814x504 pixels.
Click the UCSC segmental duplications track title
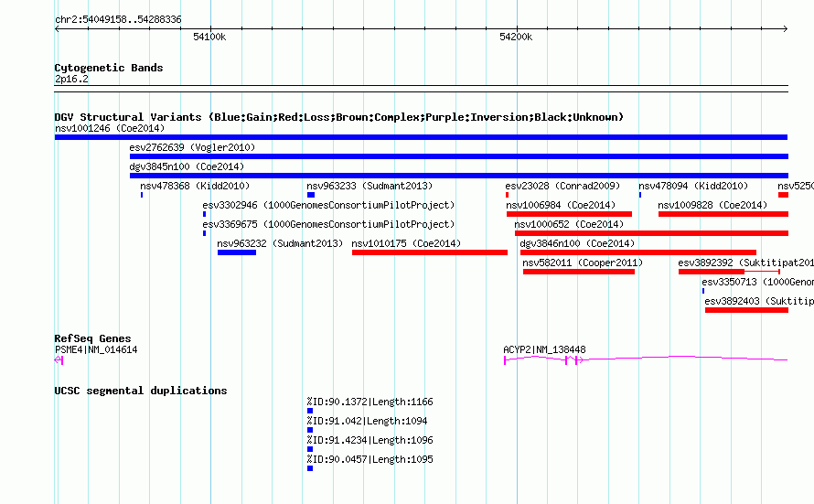[x=141, y=391]
